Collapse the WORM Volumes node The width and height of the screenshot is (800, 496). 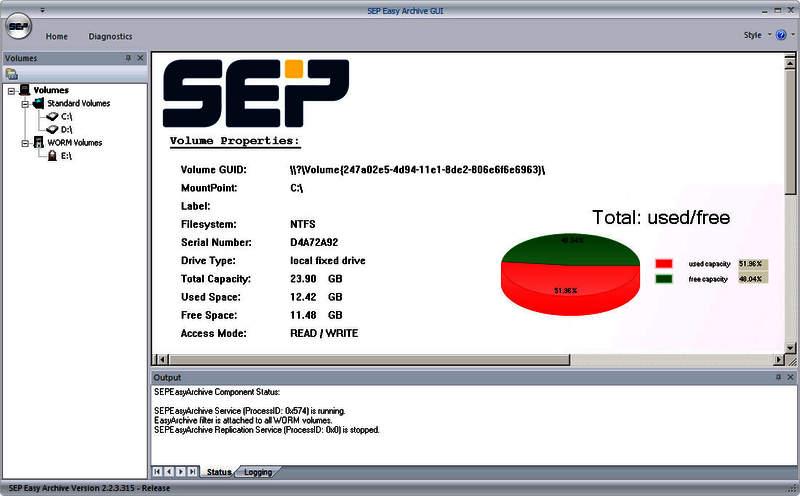pos(24,143)
